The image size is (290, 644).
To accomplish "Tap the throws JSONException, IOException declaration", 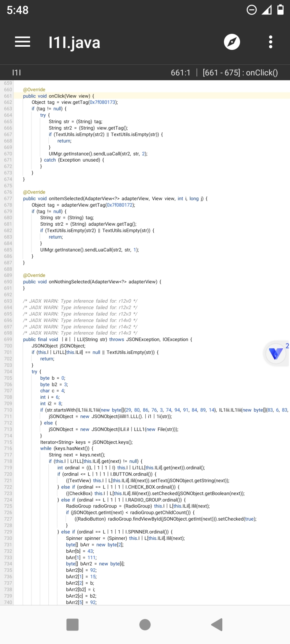I will pos(151,339).
